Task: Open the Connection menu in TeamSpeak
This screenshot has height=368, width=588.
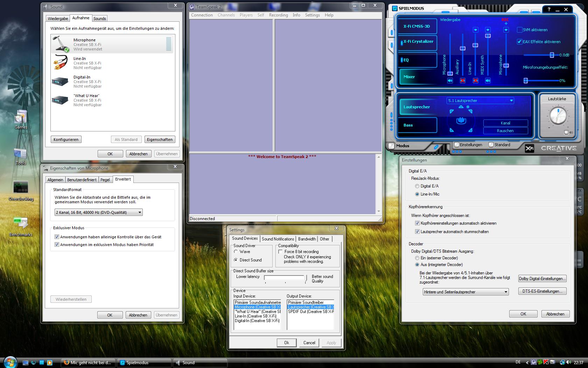Action: click(x=202, y=15)
